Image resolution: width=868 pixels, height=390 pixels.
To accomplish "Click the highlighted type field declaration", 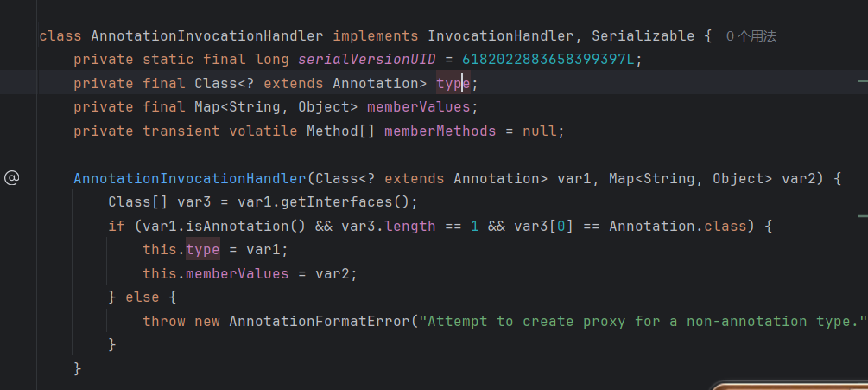I will point(452,84).
